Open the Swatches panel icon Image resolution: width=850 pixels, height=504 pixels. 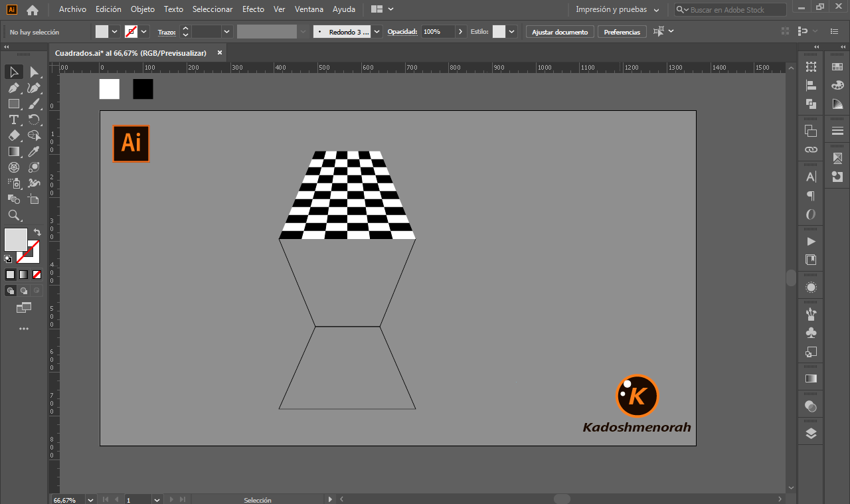[x=837, y=66]
